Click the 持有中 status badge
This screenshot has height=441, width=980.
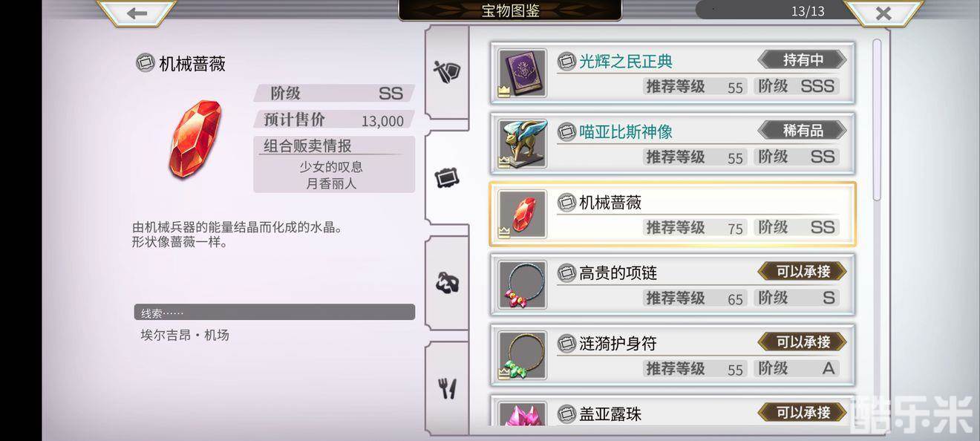click(803, 60)
